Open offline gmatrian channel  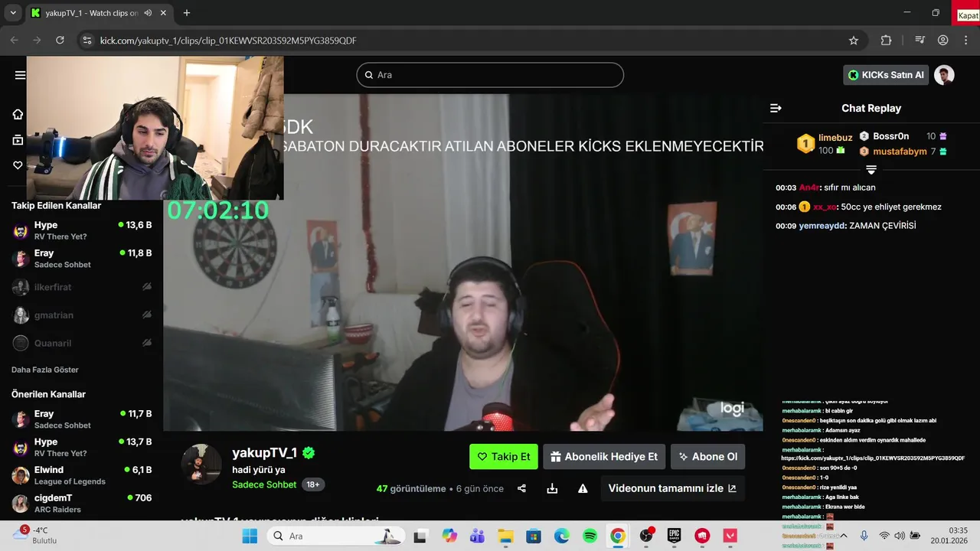[x=81, y=315]
